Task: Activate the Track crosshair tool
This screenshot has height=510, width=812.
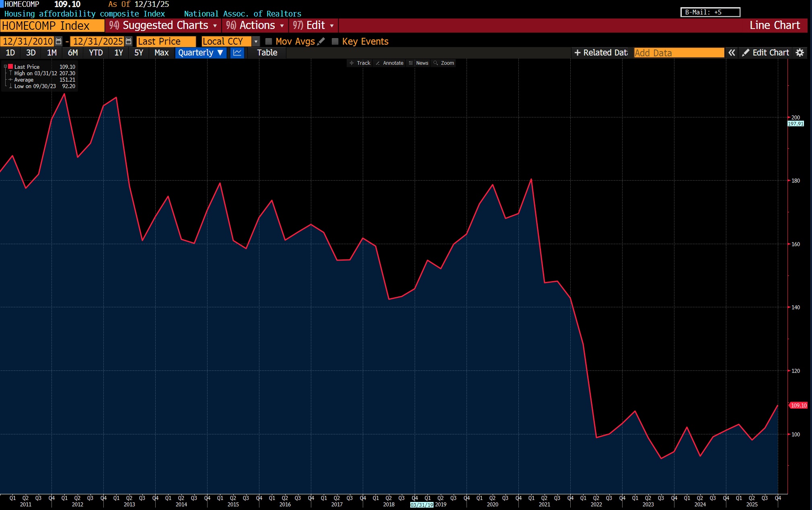Action: point(360,63)
